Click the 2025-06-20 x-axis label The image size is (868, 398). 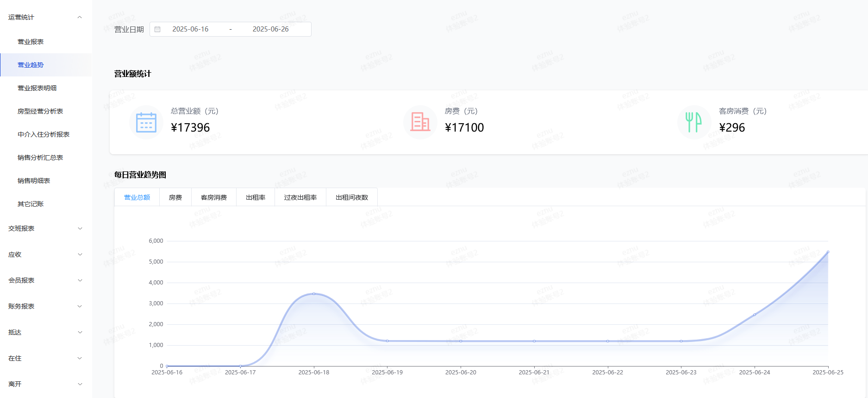[461, 373]
